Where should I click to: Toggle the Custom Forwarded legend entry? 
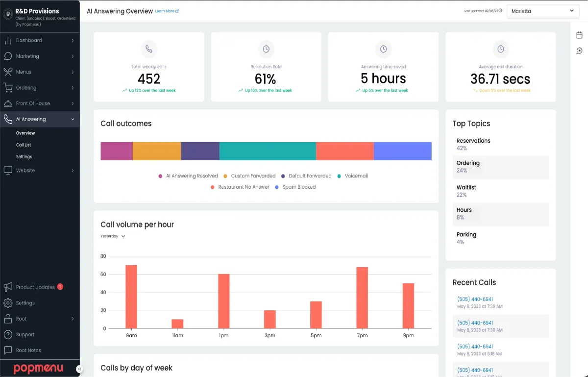[249, 176]
